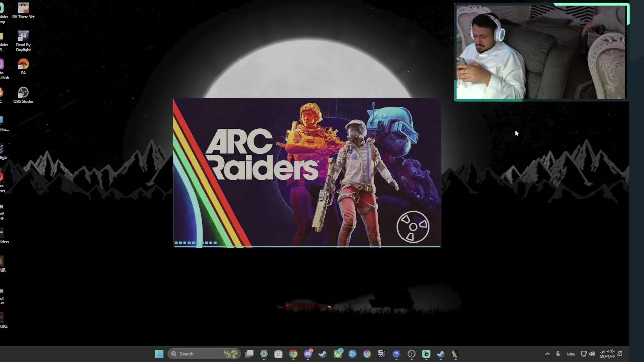644x362 pixels.
Task: Open Google Chrome from the taskbar
Action: click(293, 354)
